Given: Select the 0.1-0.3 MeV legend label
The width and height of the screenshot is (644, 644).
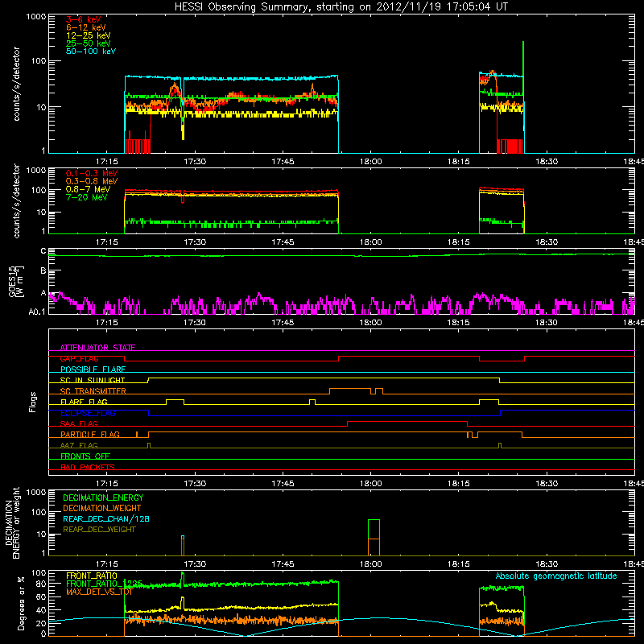Looking at the screenshot, I should [x=92, y=173].
